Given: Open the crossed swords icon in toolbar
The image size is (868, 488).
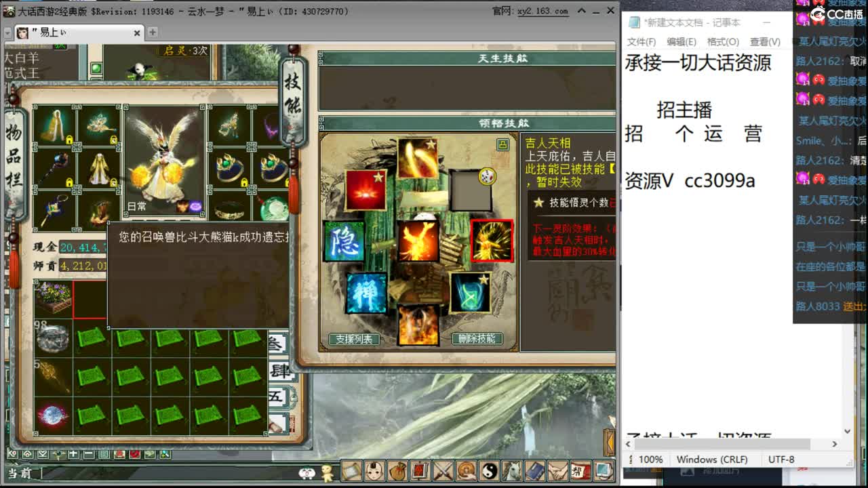Looking at the screenshot, I should [443, 470].
